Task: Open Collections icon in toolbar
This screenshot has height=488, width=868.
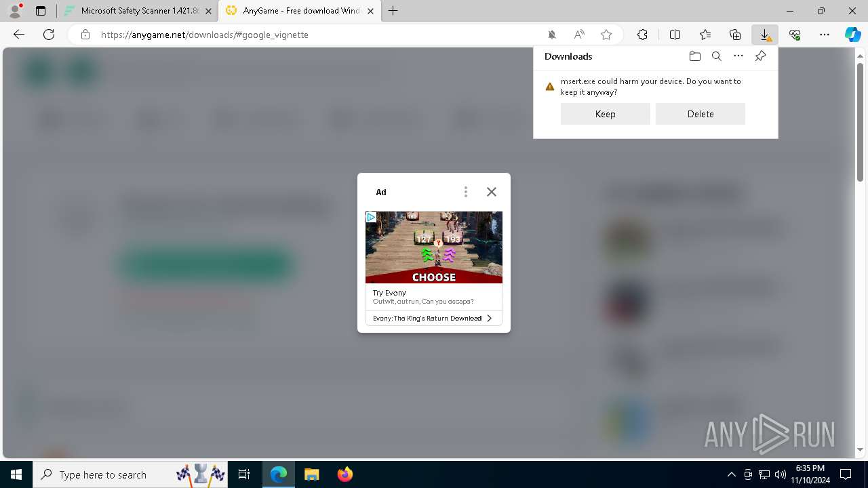Action: coord(735,35)
